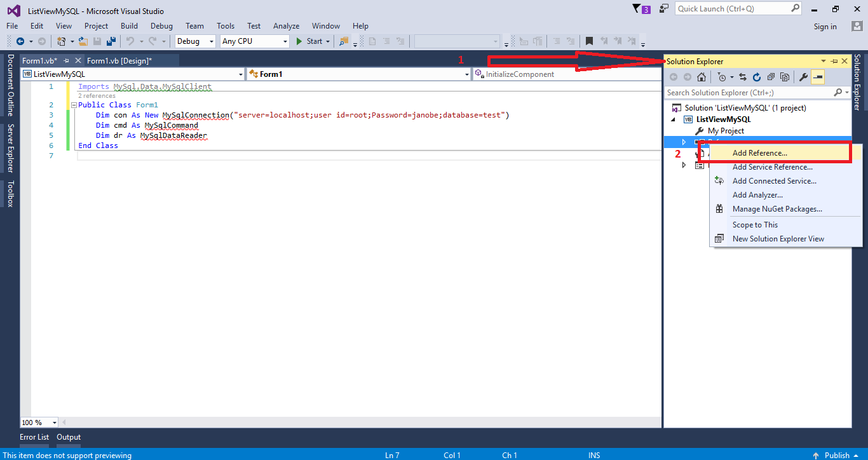
Task: Open the Build menu
Action: pyautogui.click(x=129, y=26)
